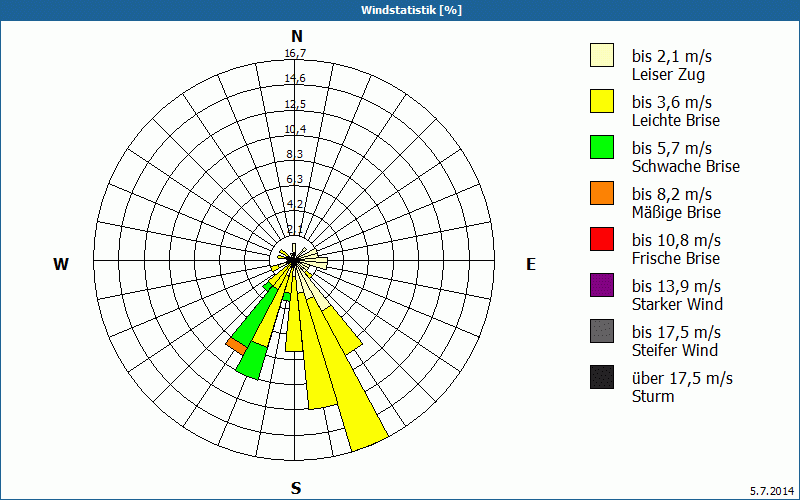Click the 'Schwache Brise' legend label
The image size is (800, 500).
[x=686, y=166]
